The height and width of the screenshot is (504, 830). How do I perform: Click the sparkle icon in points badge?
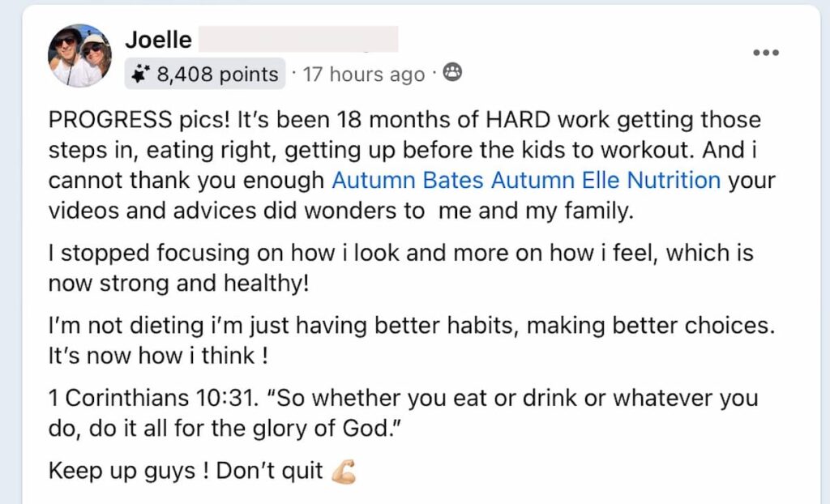tap(141, 75)
